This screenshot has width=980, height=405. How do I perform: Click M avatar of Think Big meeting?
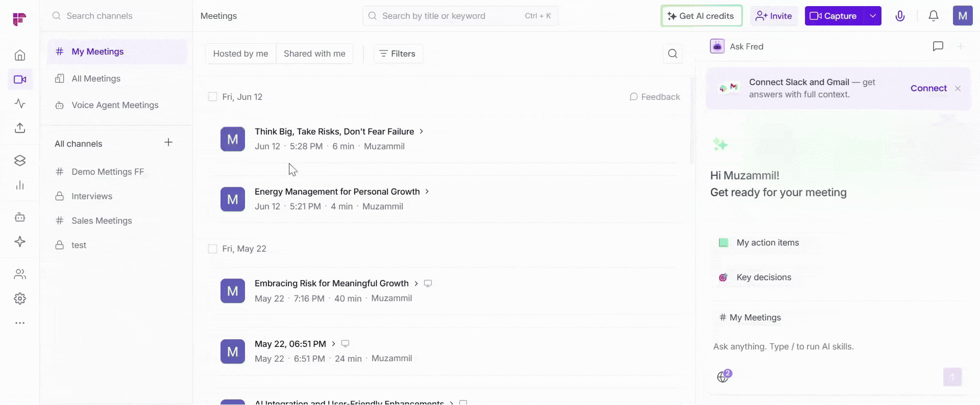coord(233,139)
